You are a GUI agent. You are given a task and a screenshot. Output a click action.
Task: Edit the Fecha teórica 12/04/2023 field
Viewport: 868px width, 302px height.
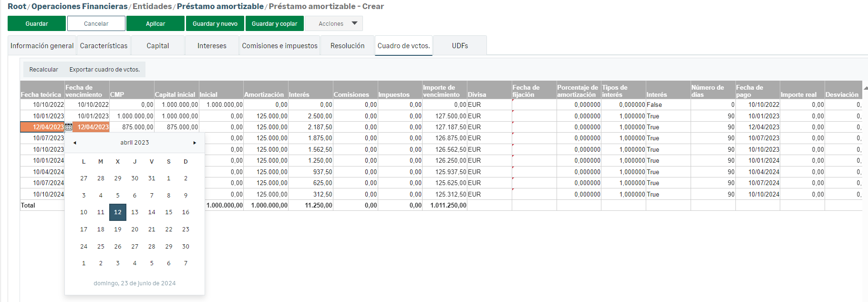click(x=43, y=127)
